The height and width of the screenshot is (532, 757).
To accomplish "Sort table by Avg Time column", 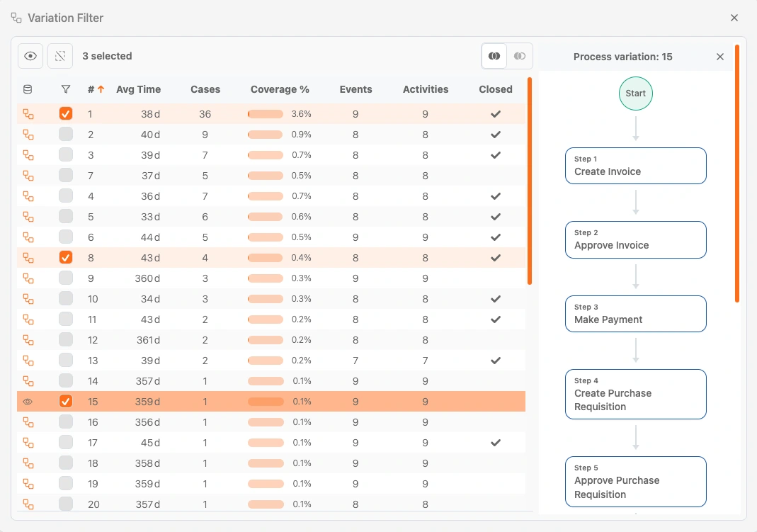I will pos(138,89).
